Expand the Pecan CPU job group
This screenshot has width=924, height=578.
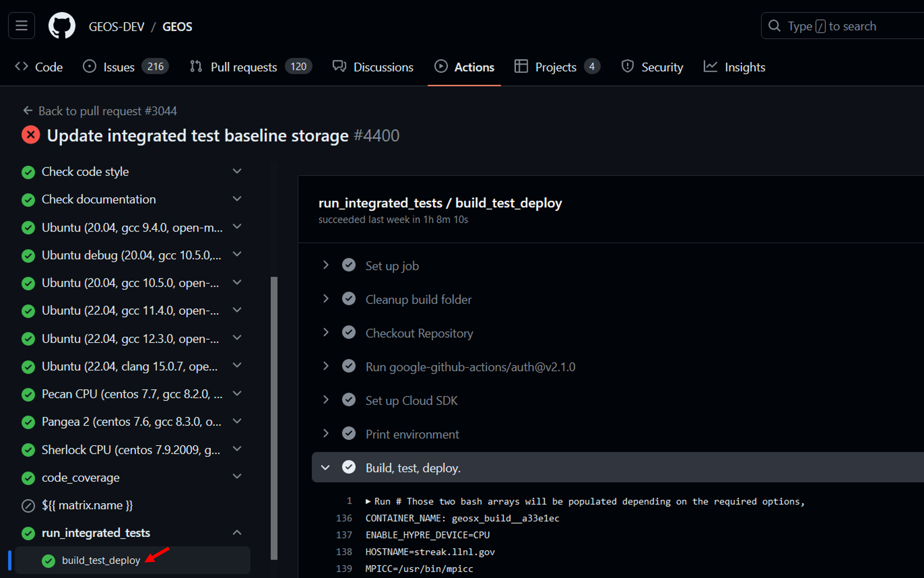[237, 393]
